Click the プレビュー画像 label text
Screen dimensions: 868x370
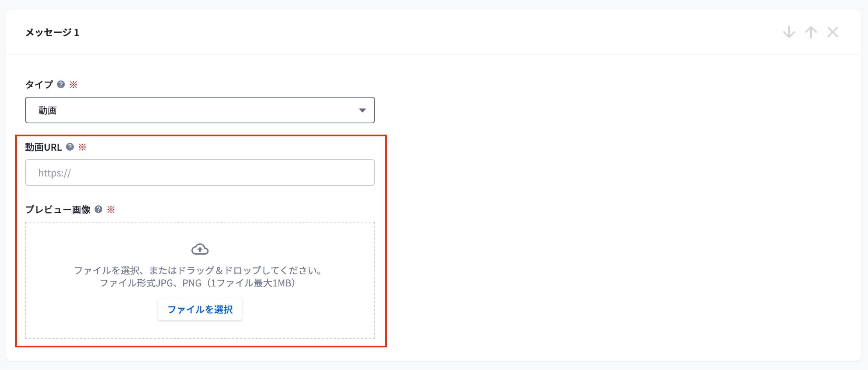[x=58, y=210]
